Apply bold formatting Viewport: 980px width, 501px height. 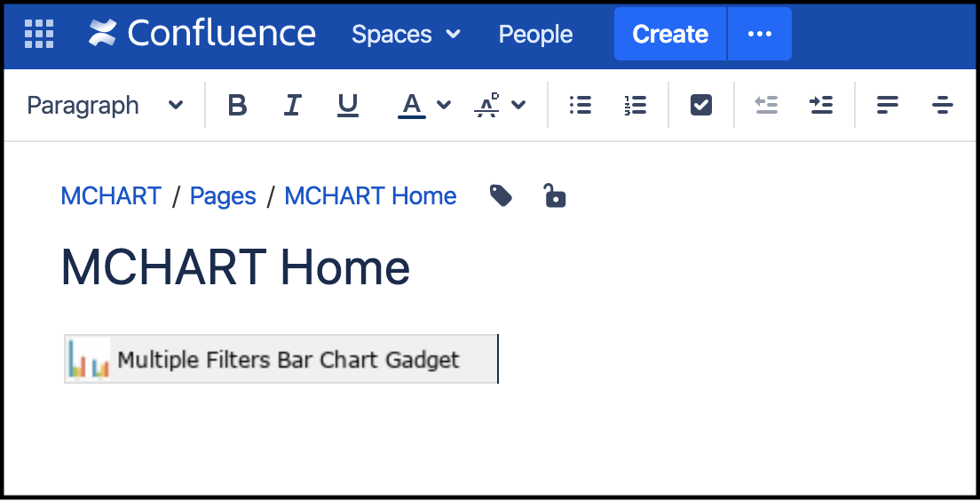(x=237, y=106)
